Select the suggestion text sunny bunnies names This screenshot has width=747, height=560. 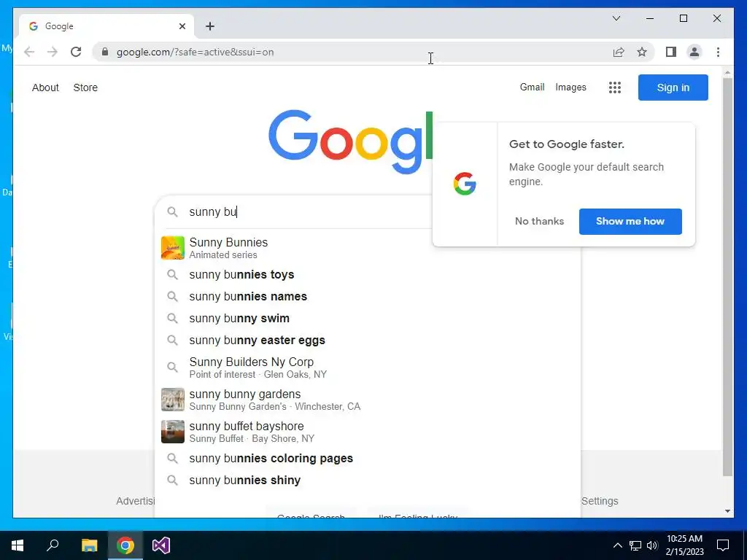pos(248,297)
